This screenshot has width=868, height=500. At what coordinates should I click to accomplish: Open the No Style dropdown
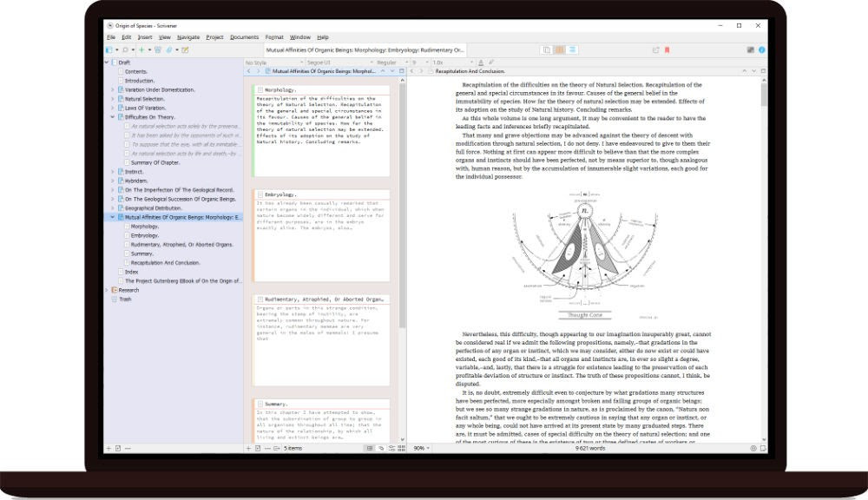(x=274, y=62)
